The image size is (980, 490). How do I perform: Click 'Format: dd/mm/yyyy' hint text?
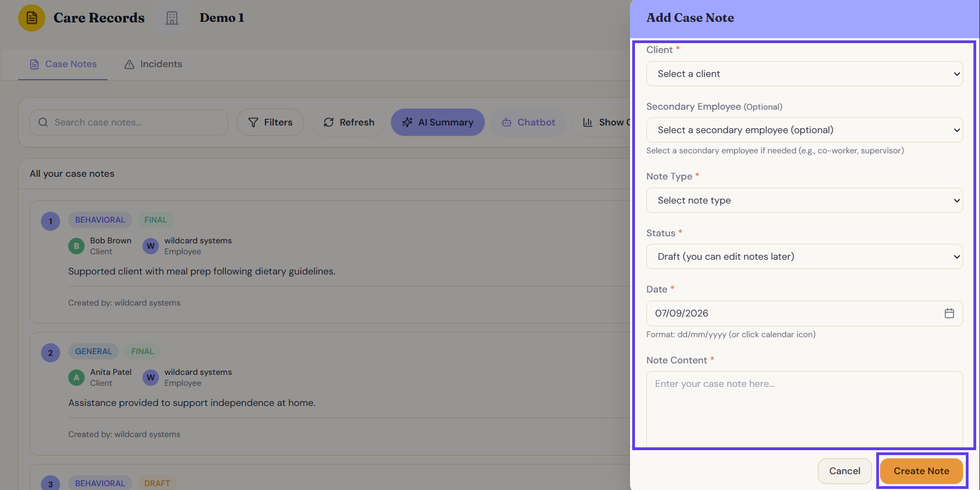click(731, 334)
